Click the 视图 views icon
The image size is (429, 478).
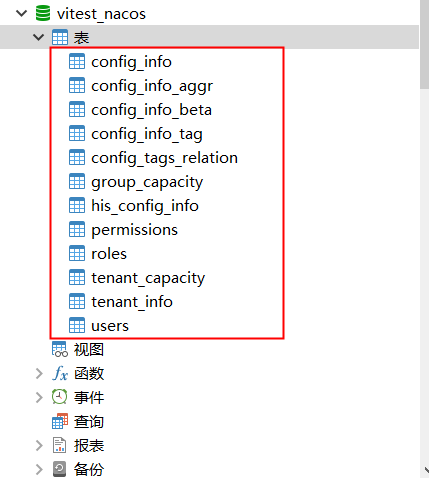point(60,349)
